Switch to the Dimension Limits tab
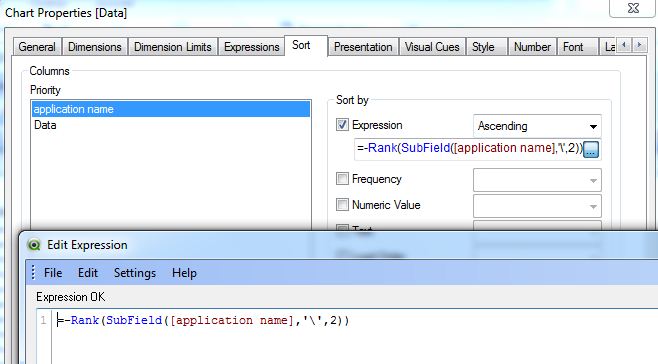Screen dimensions: 658x364 tap(173, 47)
